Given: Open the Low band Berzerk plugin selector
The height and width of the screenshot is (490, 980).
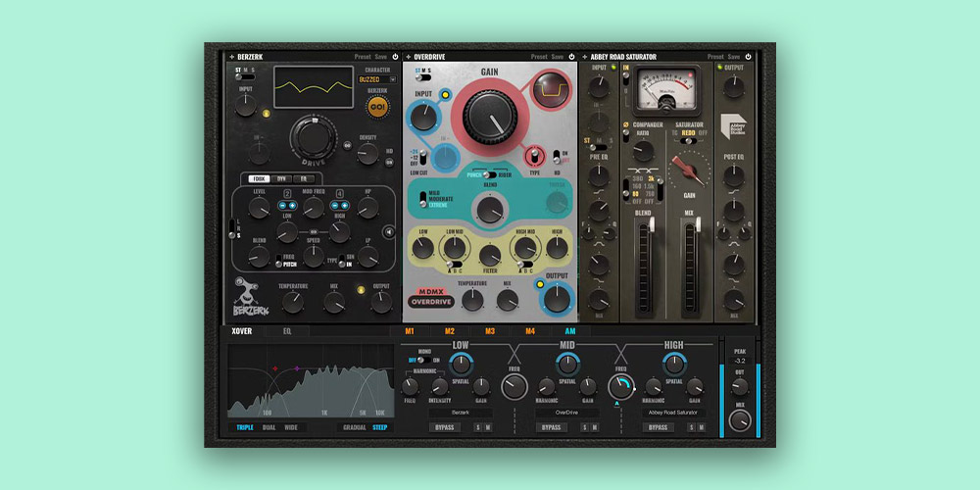Looking at the screenshot, I should pyautogui.click(x=461, y=414).
